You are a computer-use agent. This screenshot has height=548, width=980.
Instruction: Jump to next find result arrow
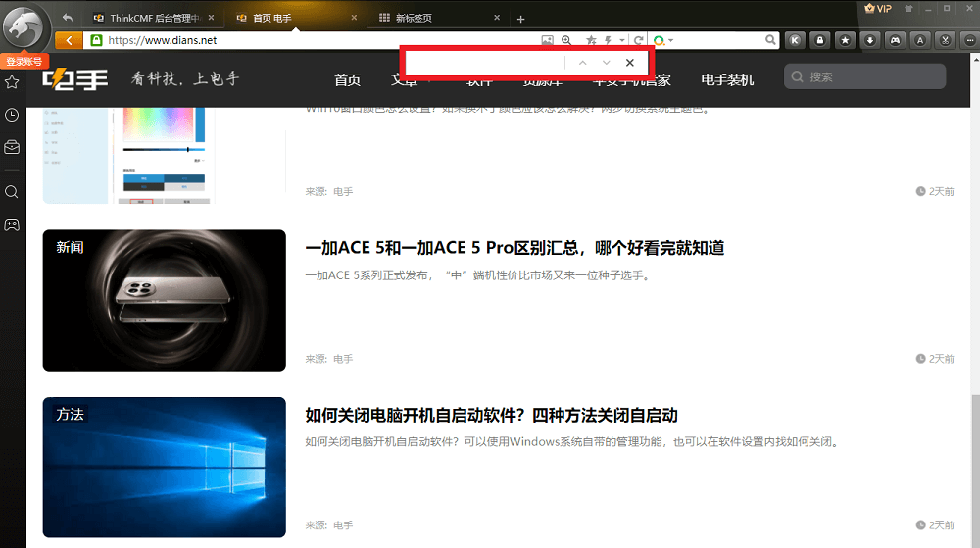pos(606,63)
